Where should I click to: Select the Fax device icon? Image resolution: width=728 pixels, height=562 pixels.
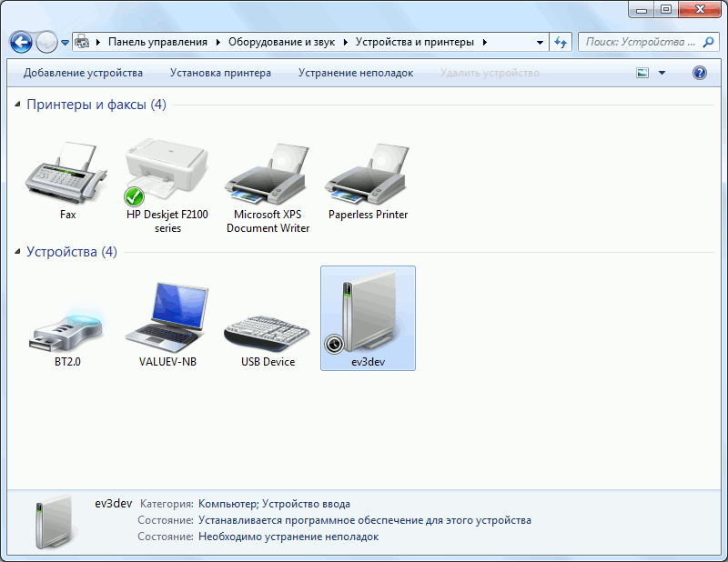click(67, 174)
